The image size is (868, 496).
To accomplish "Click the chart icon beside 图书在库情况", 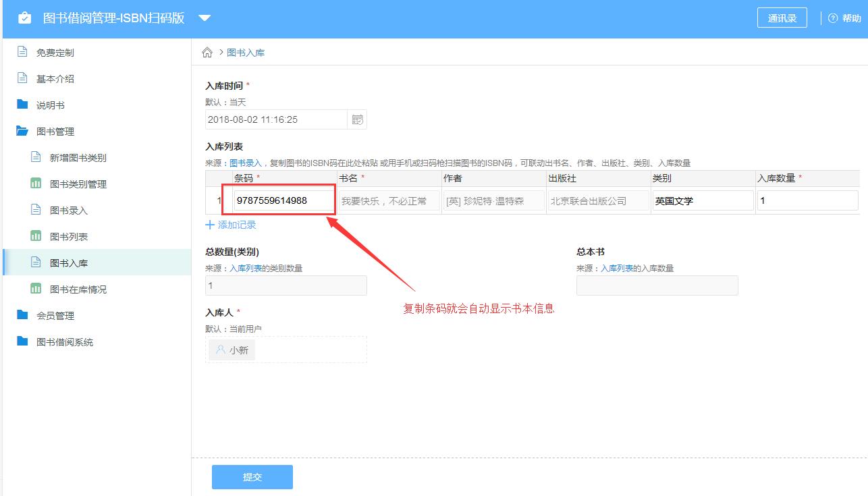I will pos(36,289).
